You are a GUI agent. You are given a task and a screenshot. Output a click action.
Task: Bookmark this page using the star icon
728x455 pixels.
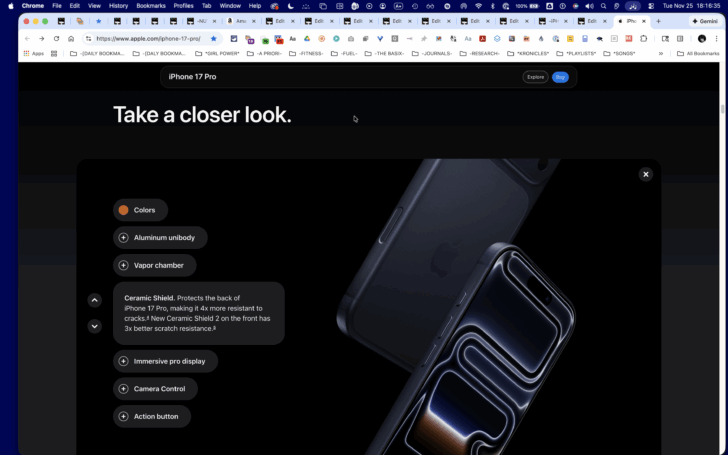point(214,39)
